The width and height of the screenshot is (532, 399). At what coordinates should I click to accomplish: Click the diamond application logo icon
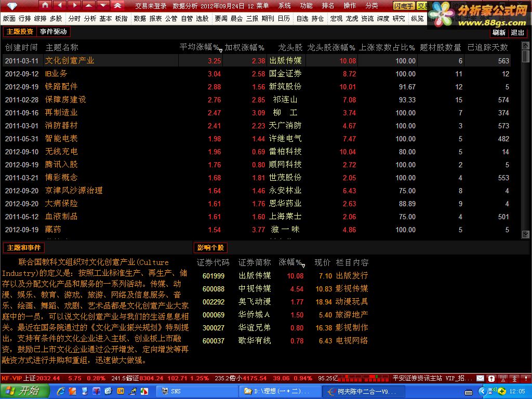click(x=12, y=6)
